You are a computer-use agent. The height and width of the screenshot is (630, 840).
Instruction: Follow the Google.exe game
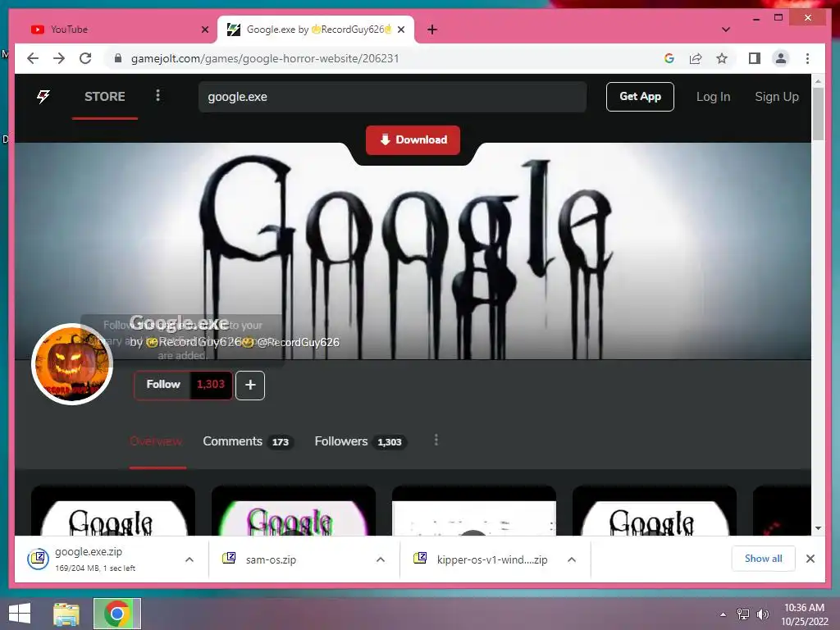coord(163,385)
